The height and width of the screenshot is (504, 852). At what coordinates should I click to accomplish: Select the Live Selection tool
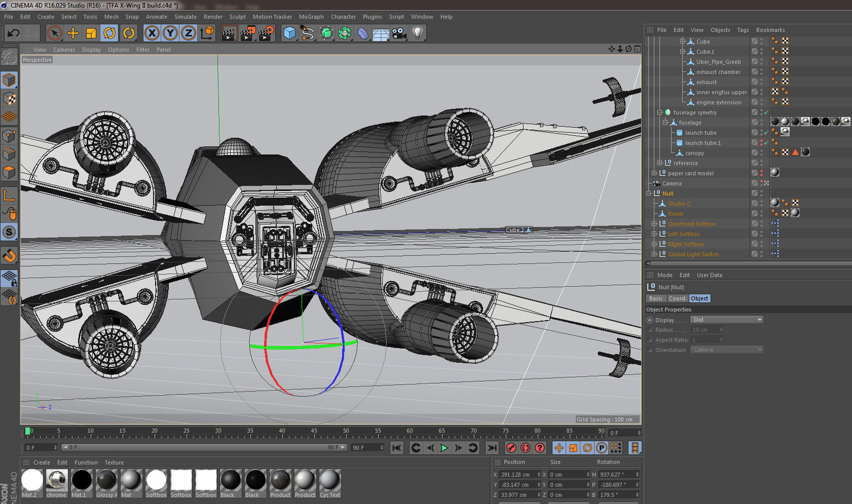tap(54, 33)
